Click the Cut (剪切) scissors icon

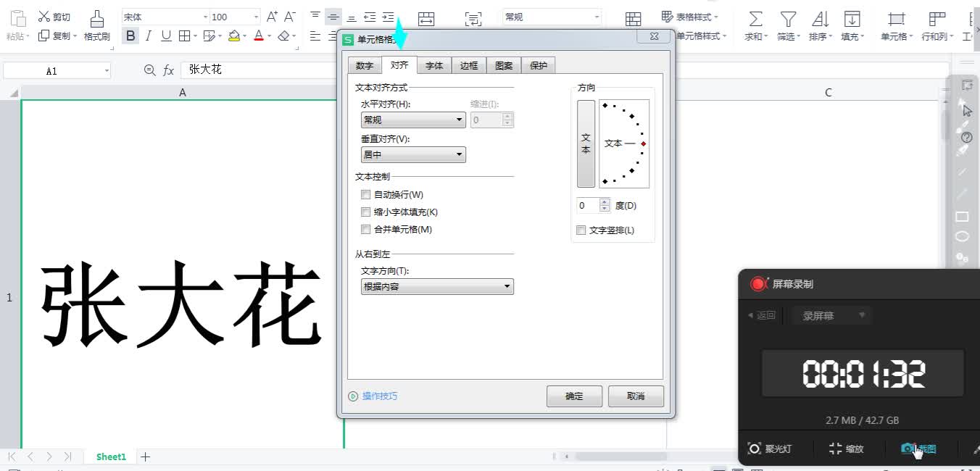pos(44,17)
